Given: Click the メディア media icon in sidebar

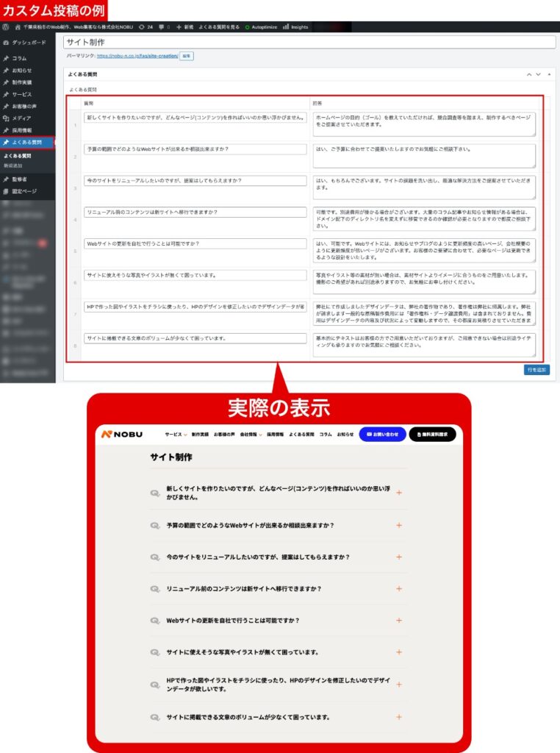Looking at the screenshot, I should (x=6, y=118).
